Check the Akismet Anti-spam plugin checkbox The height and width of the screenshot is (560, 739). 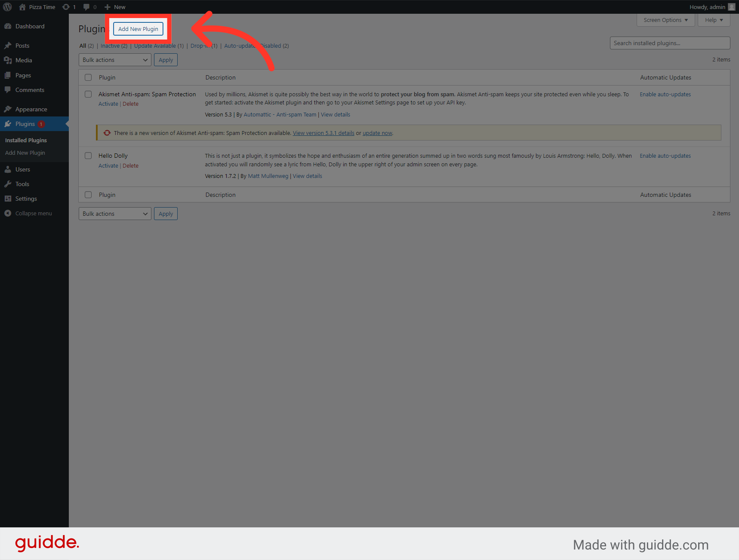pos(88,94)
